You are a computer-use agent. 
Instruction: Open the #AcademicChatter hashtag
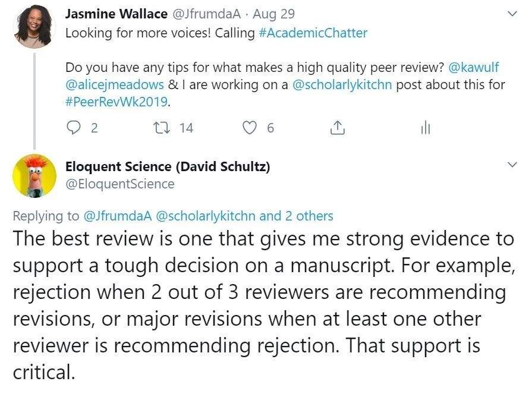point(313,33)
